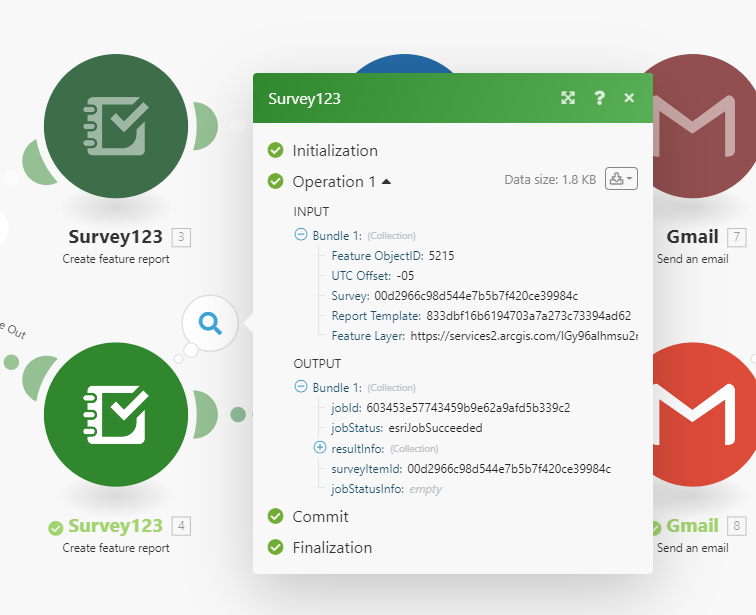756x615 pixels.
Task: Expand the resultInfo collection
Action: point(320,448)
